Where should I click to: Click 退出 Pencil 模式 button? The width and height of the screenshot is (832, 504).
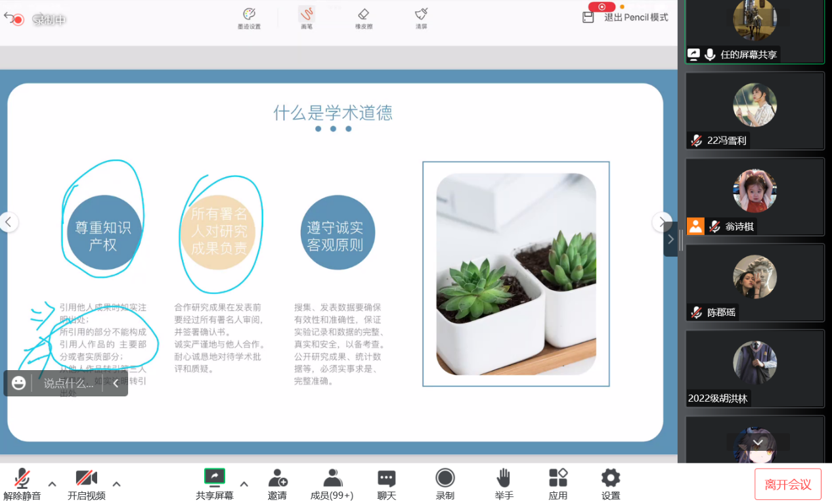click(628, 18)
